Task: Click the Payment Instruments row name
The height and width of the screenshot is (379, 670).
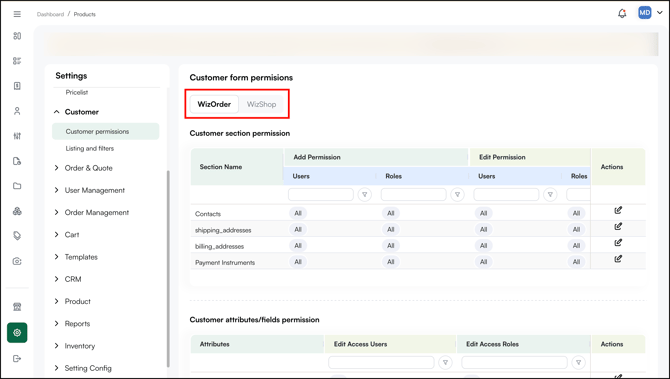Action: (225, 262)
